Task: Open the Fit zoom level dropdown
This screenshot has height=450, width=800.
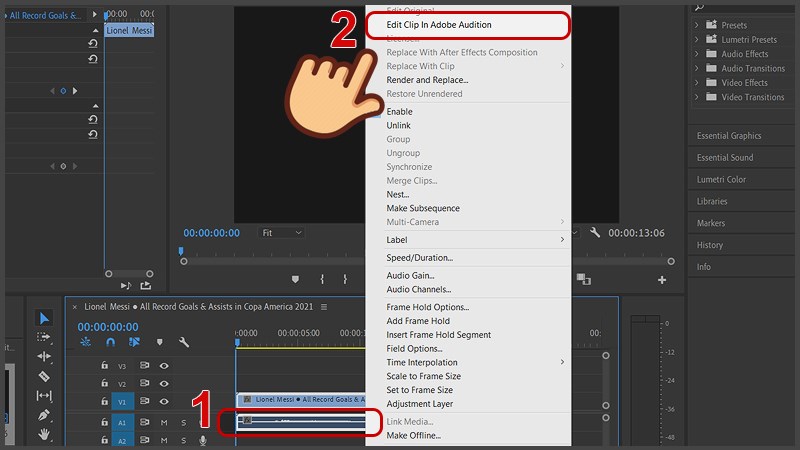Action: [282, 233]
